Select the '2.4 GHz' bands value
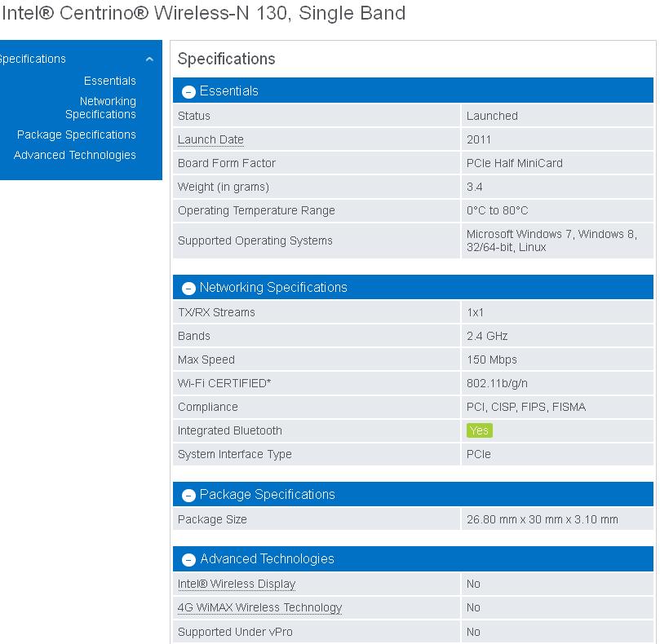The image size is (660, 644). tap(487, 336)
